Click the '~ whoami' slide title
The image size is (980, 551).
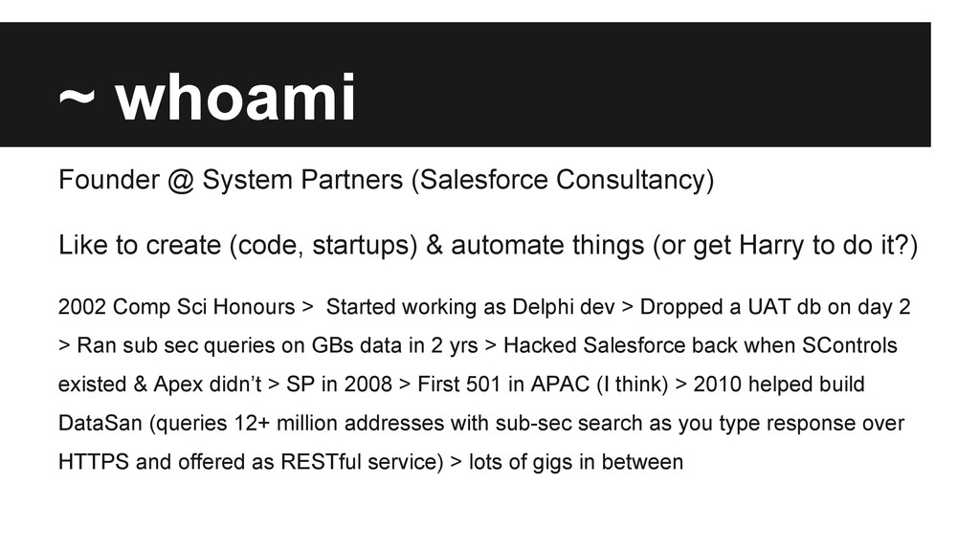pos(207,98)
